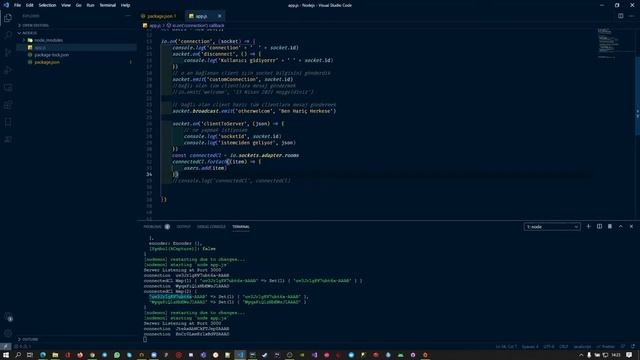This screenshot has height=360, width=640.
Task: Kill terminal with trash icon
Action: [x=610, y=227]
